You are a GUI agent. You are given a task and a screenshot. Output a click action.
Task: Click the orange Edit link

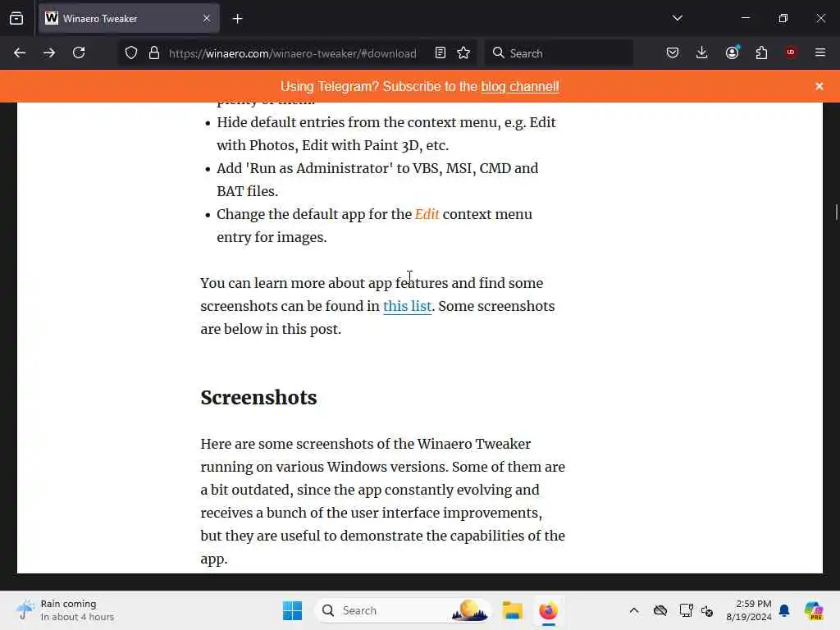(x=427, y=214)
